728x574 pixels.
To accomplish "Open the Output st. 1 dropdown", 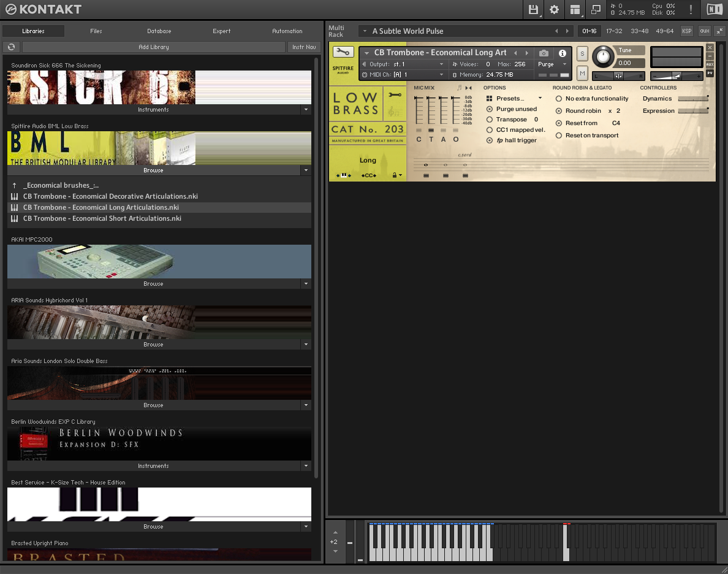I will (441, 64).
